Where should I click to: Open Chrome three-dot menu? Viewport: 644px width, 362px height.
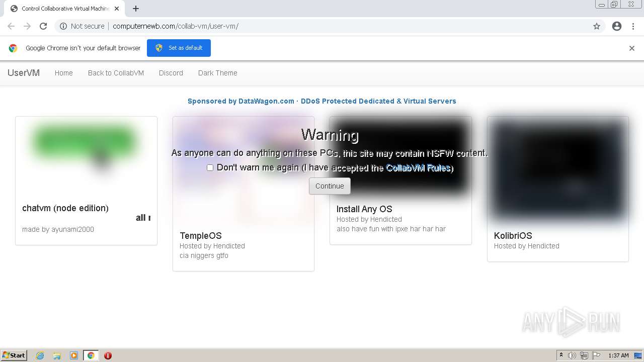point(633,26)
